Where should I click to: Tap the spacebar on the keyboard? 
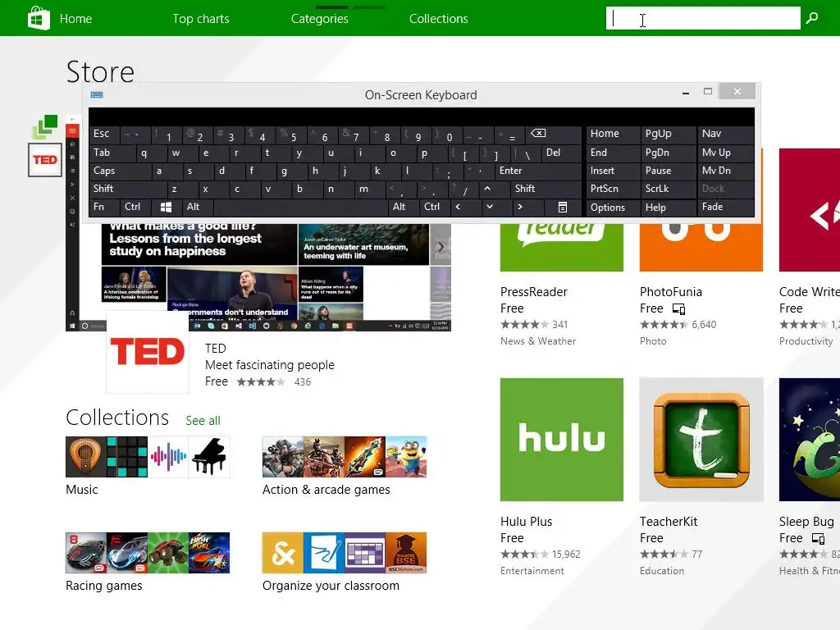pyautogui.click(x=300, y=207)
